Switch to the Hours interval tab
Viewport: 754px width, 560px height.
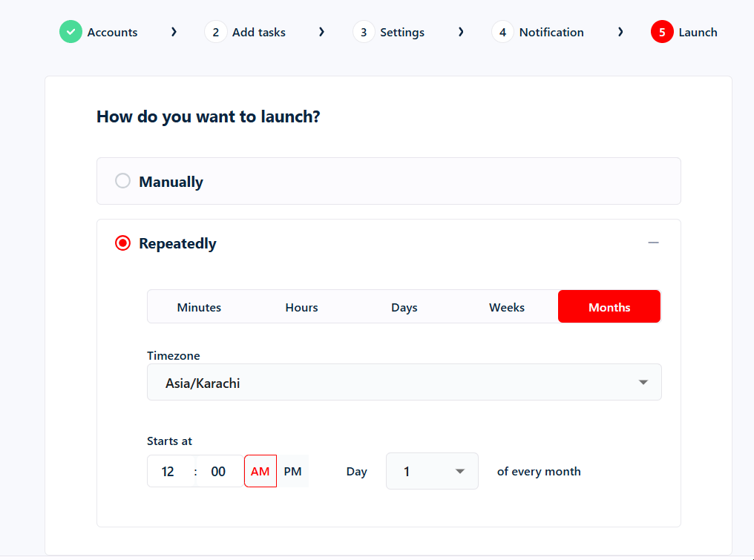click(x=301, y=306)
